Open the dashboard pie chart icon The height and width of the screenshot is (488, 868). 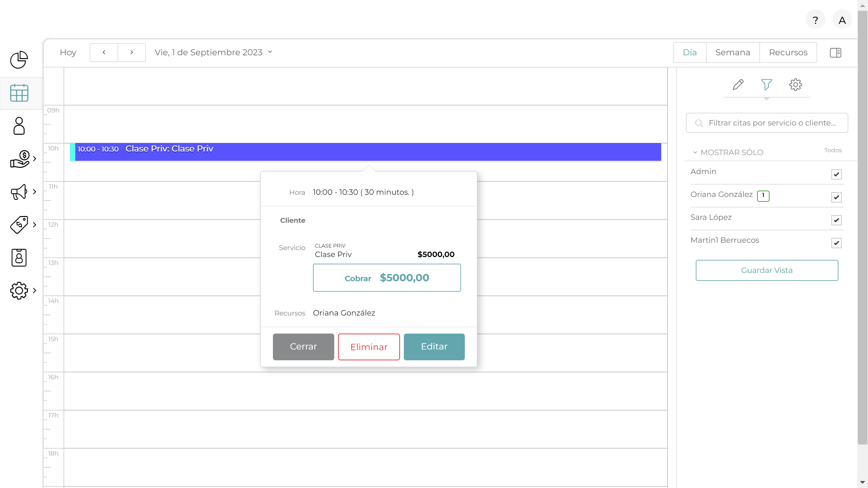[19, 60]
